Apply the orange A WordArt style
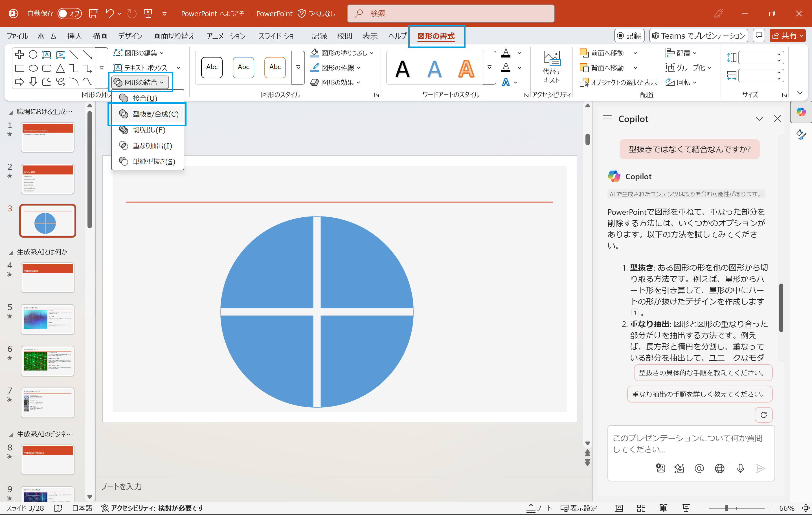Image resolution: width=812 pixels, height=515 pixels. [x=466, y=69]
